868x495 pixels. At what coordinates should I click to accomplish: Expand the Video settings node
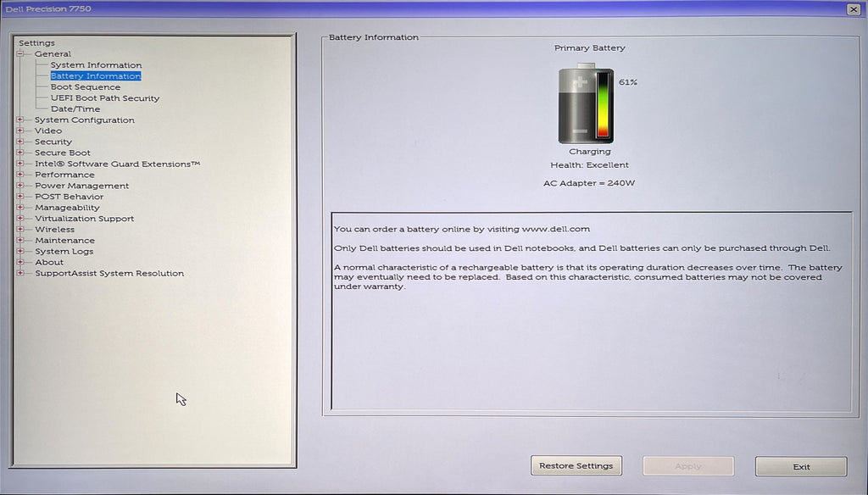coord(20,131)
